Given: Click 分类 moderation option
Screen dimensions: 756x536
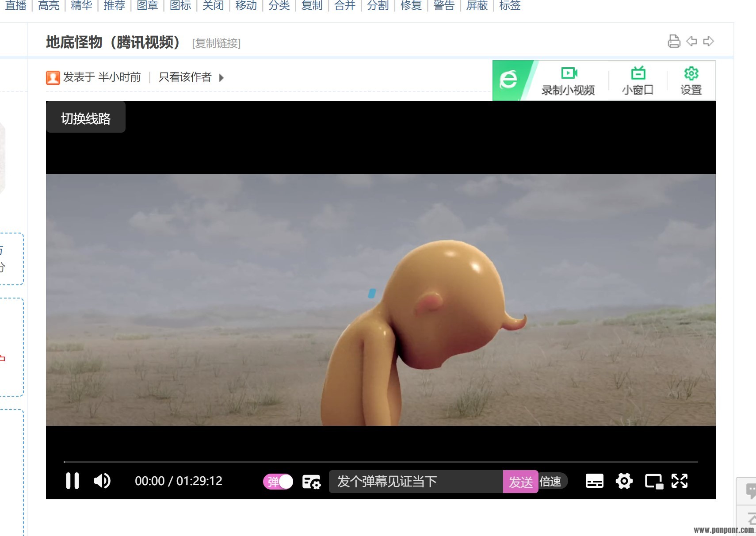Looking at the screenshot, I should click(279, 5).
